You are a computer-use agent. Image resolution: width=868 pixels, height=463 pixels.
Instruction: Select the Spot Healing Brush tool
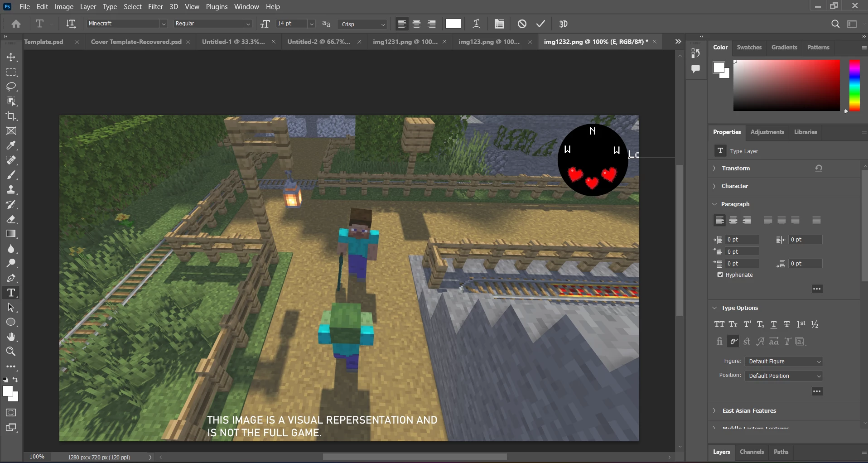tap(11, 160)
